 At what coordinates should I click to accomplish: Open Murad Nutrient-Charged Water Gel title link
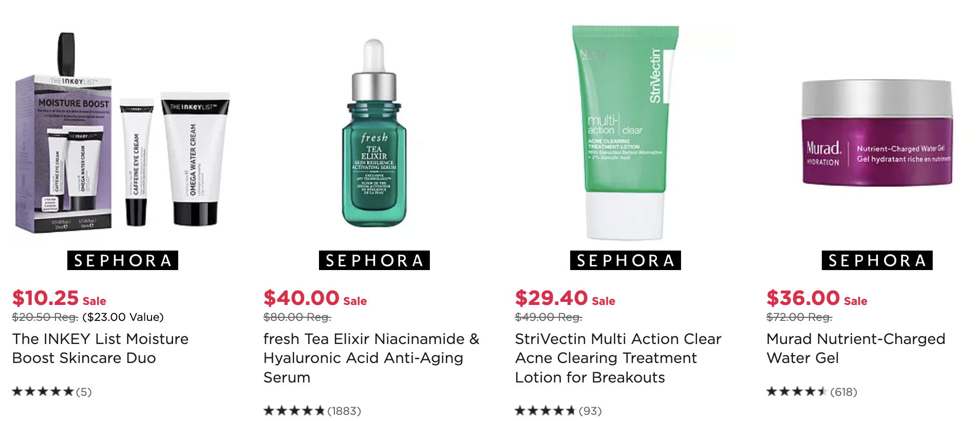856,348
